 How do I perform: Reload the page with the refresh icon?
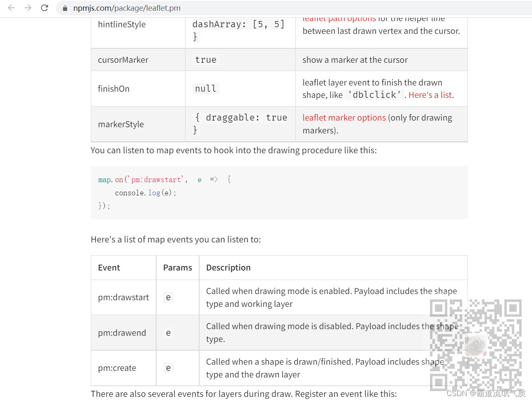pyautogui.click(x=45, y=8)
